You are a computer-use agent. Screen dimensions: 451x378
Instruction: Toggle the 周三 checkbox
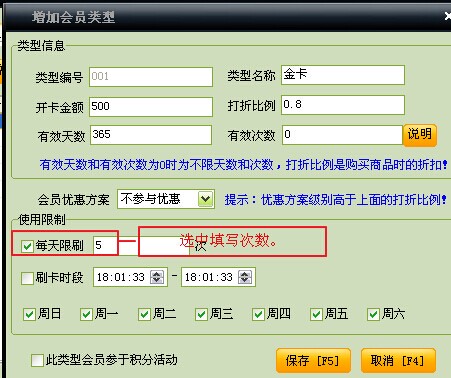(x=201, y=314)
